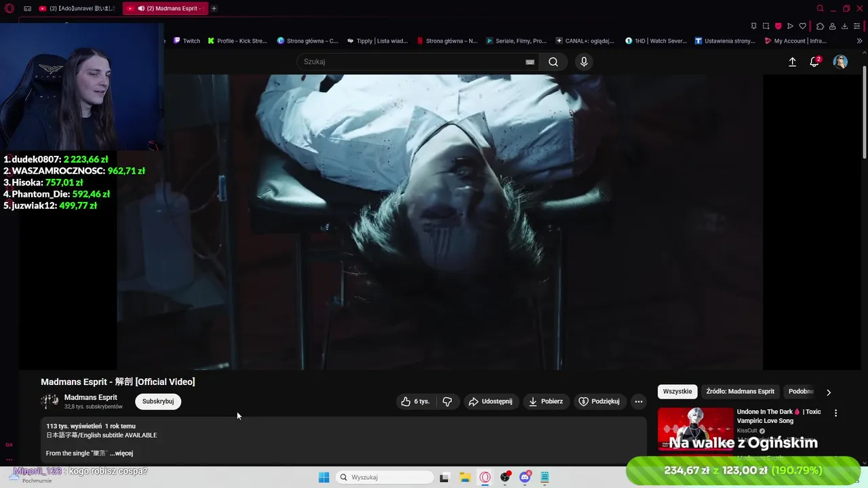The image size is (868, 488).
Task: Share the video via Udostępnij
Action: pyautogui.click(x=490, y=401)
